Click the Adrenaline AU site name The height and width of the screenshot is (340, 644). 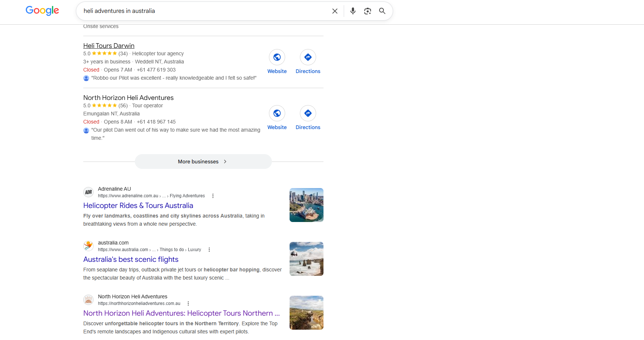pyautogui.click(x=115, y=189)
